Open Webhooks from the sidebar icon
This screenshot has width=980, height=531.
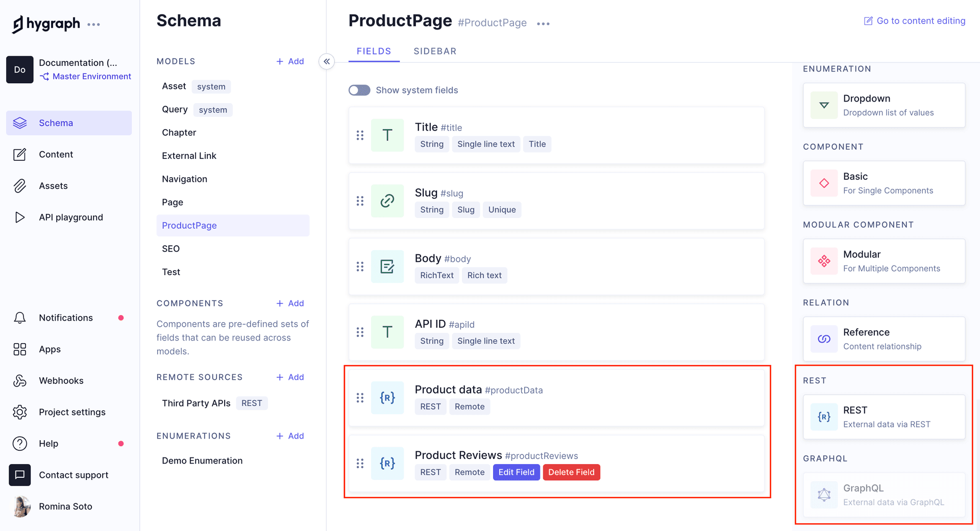point(19,380)
